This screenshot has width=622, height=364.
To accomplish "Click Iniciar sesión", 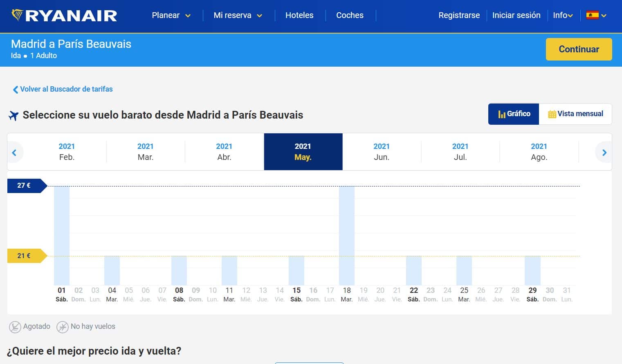I will point(516,16).
